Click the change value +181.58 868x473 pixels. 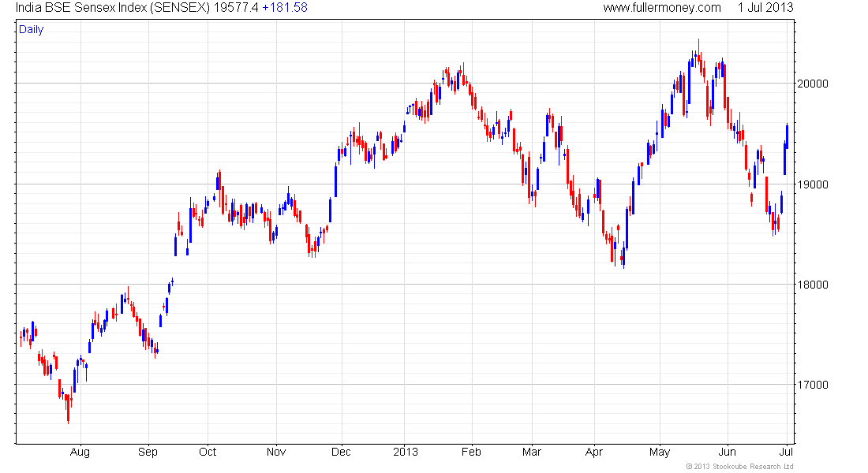[285, 8]
